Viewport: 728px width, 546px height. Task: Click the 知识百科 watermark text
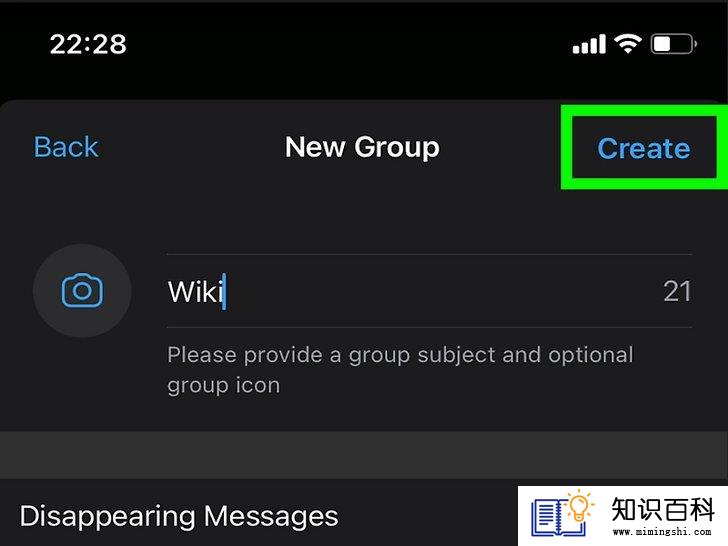[x=663, y=509]
